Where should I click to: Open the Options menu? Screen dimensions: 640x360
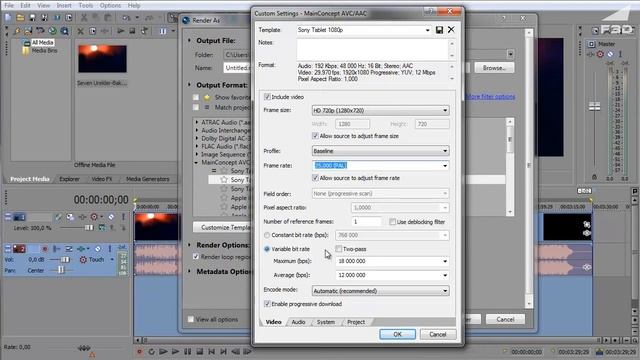click(110, 5)
